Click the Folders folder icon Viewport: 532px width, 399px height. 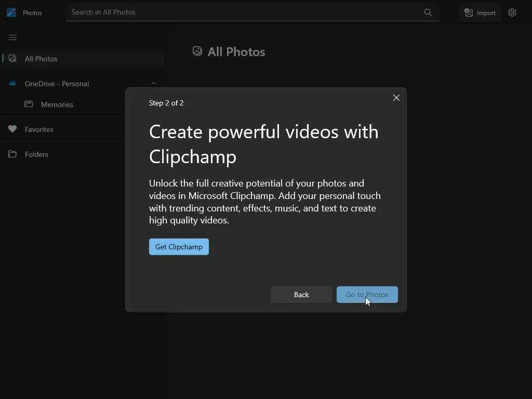pos(12,154)
